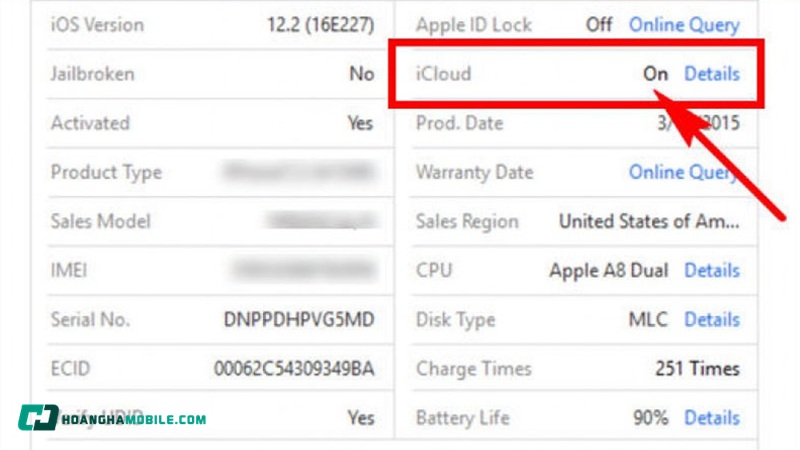Click the HoangHa Mobile logo icon

[37, 419]
